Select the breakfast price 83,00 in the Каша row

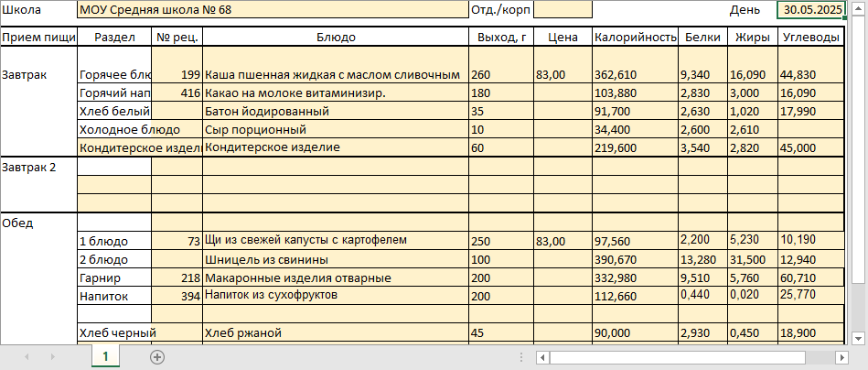pos(563,65)
